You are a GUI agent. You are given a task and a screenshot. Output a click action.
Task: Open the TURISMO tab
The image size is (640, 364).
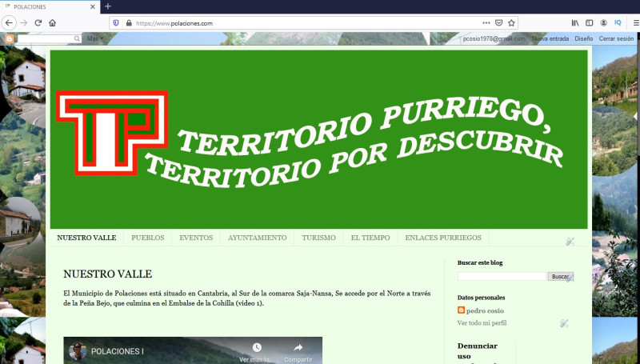(318, 238)
